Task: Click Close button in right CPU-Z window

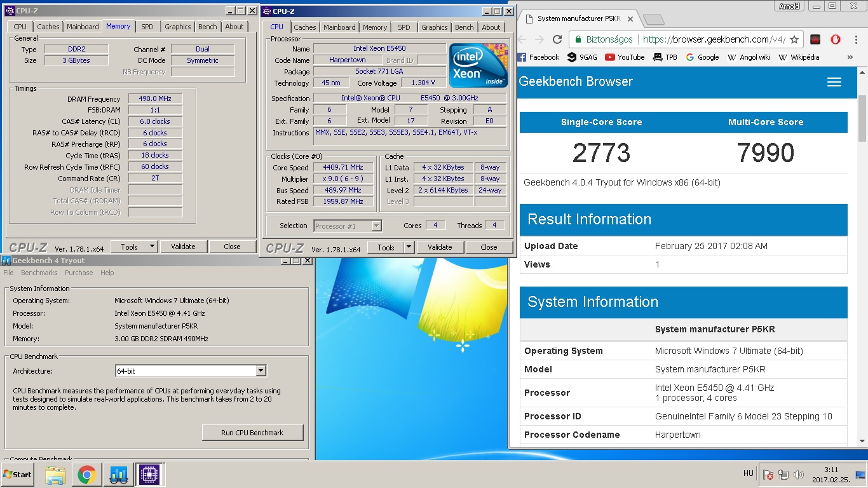Action: tap(489, 247)
